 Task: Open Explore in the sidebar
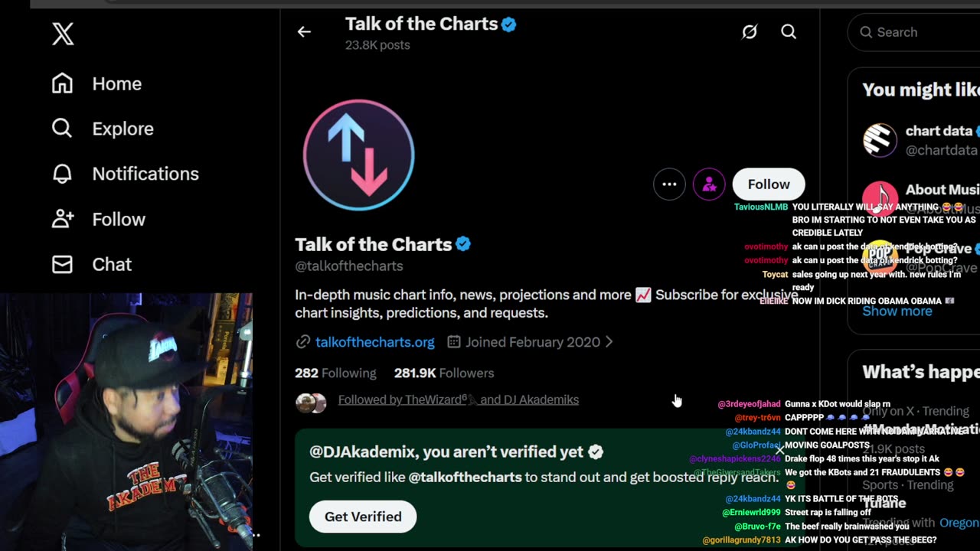[x=122, y=129]
